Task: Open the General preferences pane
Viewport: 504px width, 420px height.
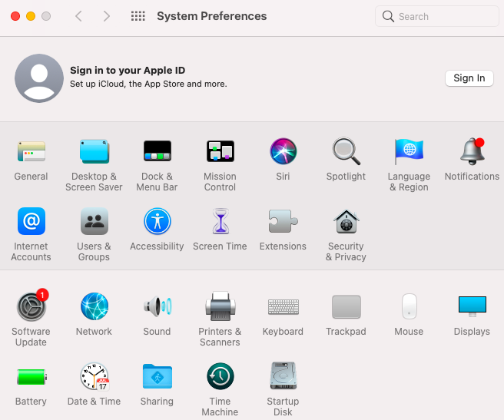Action: tap(31, 151)
